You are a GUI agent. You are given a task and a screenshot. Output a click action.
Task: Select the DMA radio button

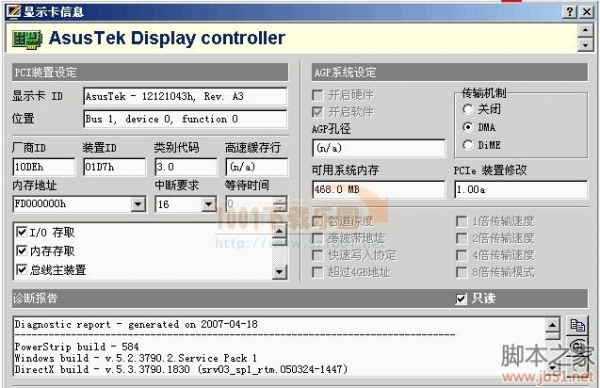point(468,127)
